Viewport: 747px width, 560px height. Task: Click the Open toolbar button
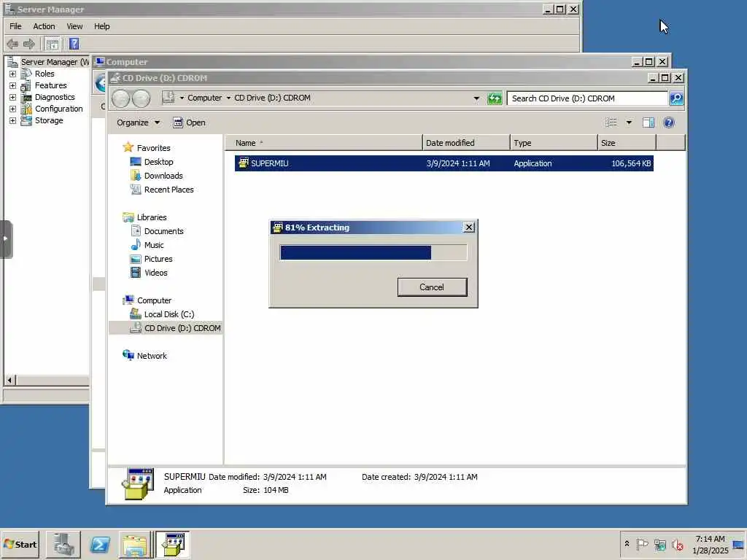(189, 122)
